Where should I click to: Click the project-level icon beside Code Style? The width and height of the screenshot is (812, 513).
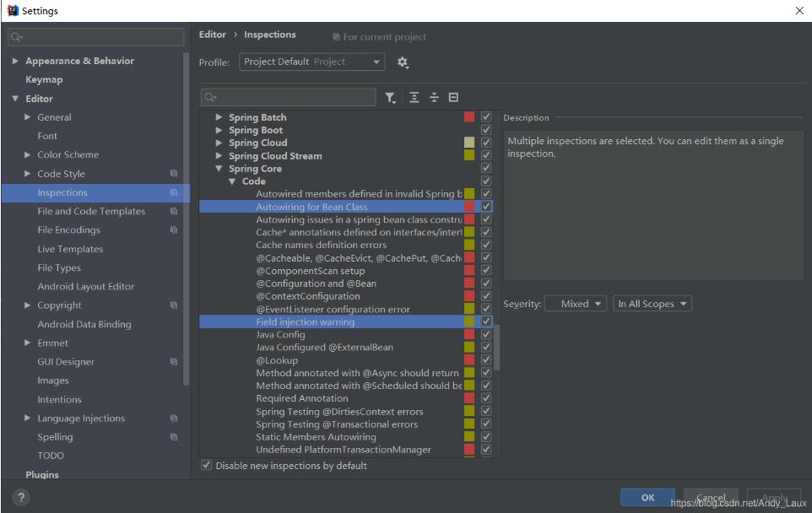[x=174, y=174]
